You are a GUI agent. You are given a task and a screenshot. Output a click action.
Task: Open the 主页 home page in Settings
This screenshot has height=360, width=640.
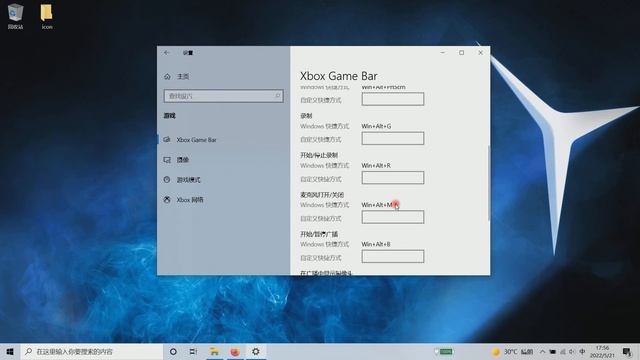[177, 76]
